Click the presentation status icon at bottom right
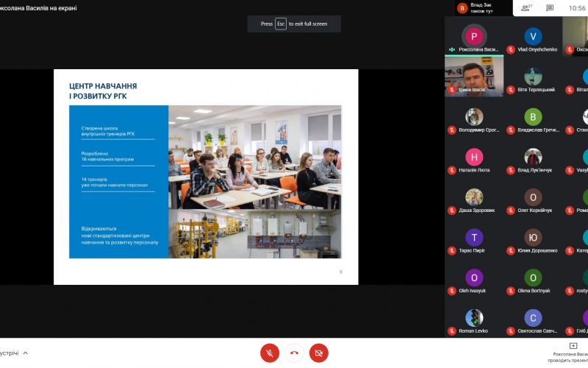Viewport: 588px width, 368px height. (x=573, y=345)
